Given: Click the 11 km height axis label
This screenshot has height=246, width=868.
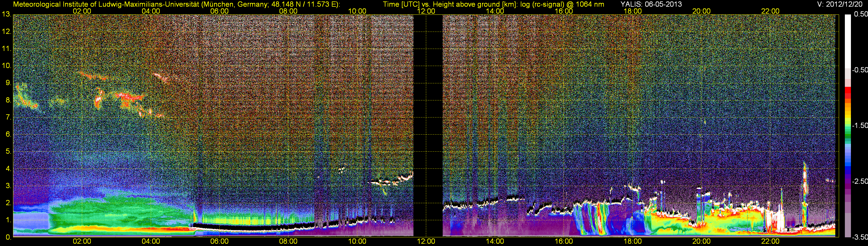Looking at the screenshot, I should click(x=6, y=49).
